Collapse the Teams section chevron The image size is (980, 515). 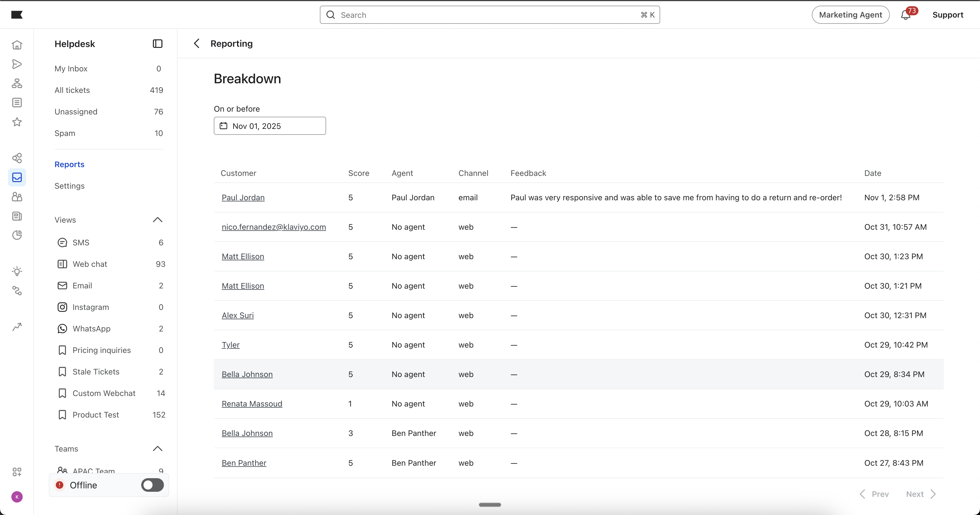[x=157, y=448]
